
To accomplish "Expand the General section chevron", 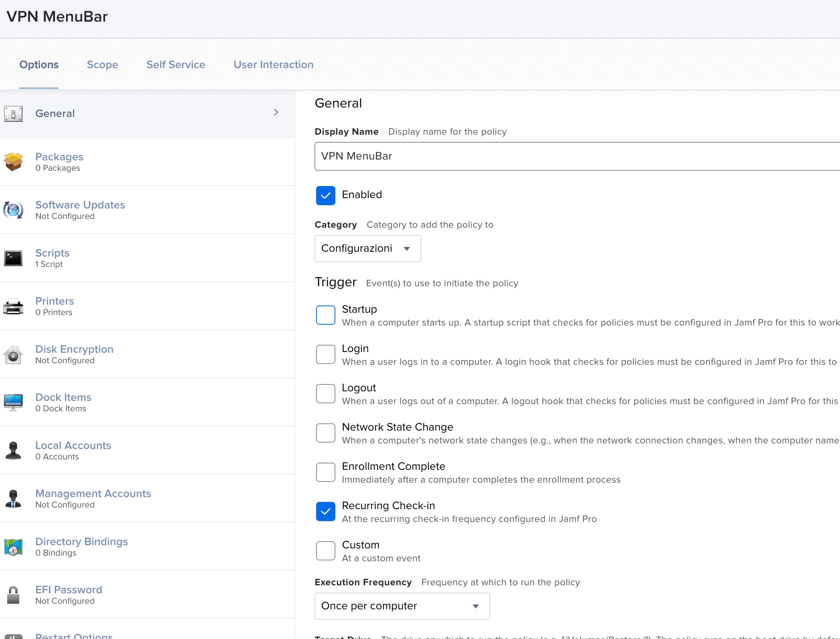I will 276,113.
